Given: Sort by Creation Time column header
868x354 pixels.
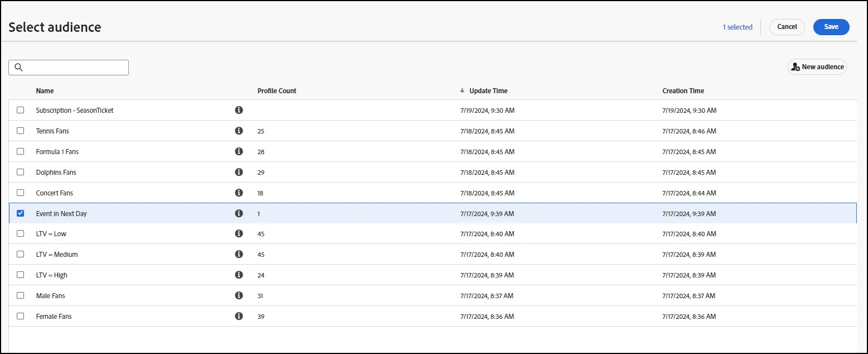Looking at the screenshot, I should point(683,91).
